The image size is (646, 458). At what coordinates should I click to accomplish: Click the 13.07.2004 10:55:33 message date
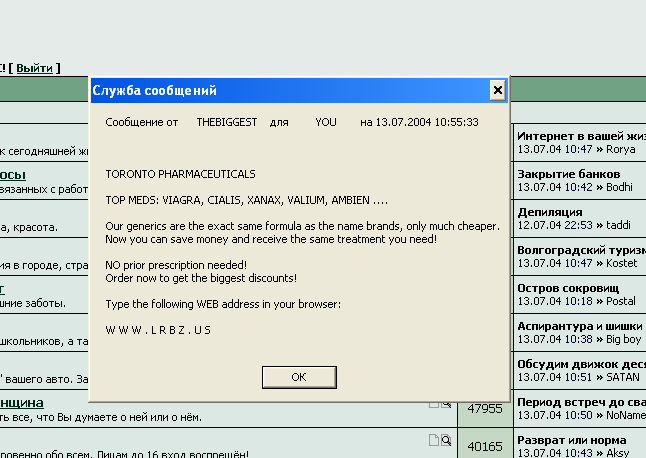427,122
